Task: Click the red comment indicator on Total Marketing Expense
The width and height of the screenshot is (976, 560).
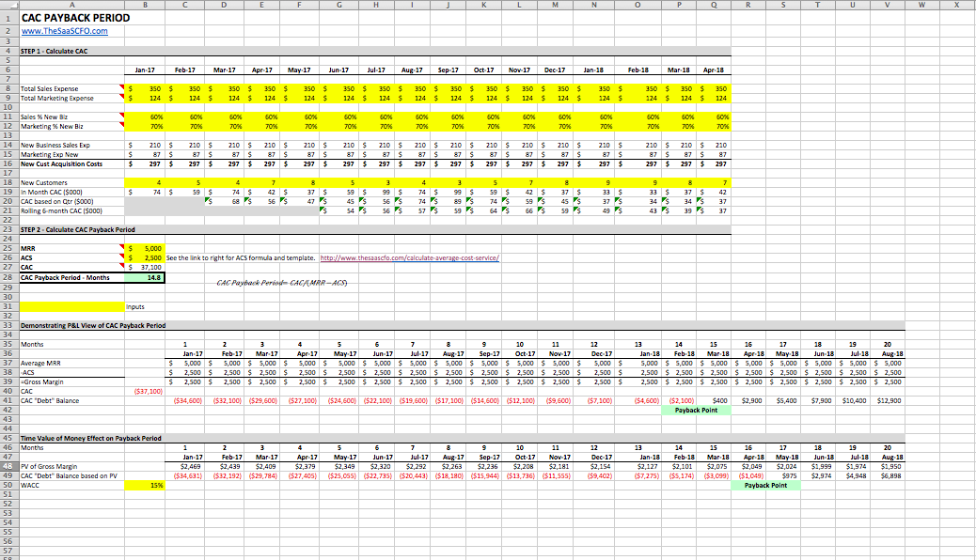Action: (x=123, y=98)
